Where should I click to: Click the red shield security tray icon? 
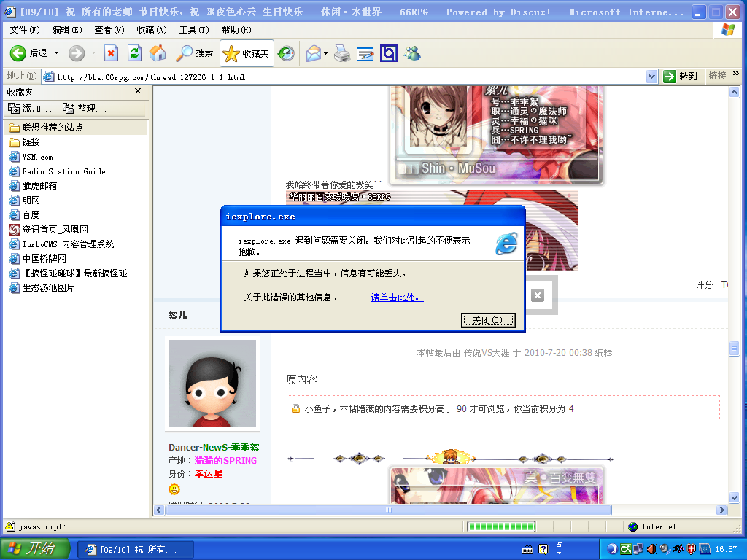coord(692,549)
